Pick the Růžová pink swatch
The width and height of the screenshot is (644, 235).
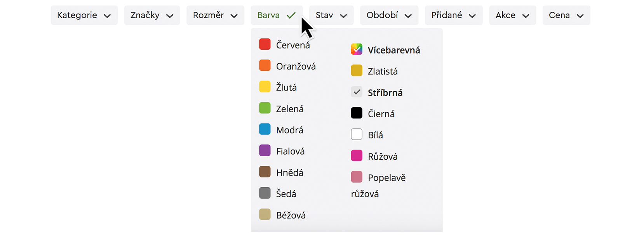356,156
